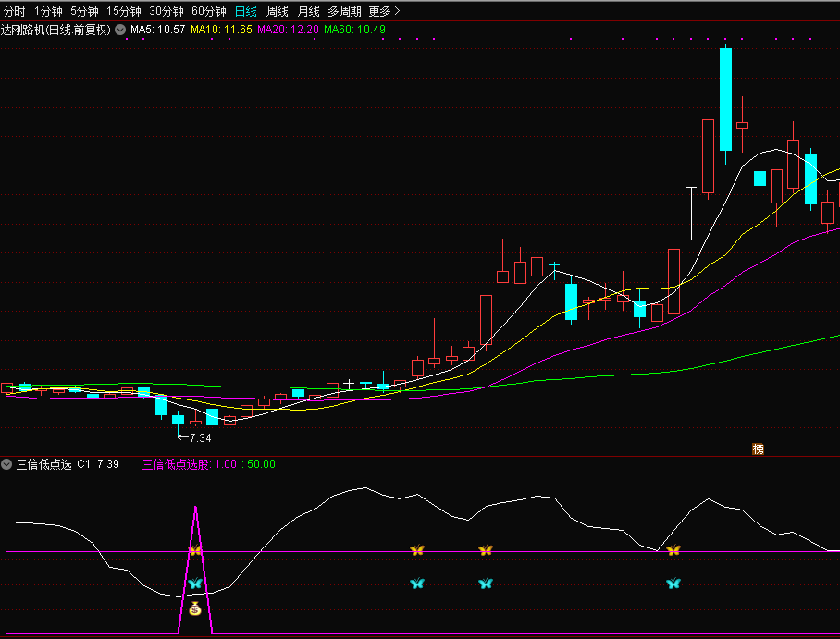Click the 7.34 low price label
Image resolution: width=840 pixels, height=639 pixels.
pos(201,438)
